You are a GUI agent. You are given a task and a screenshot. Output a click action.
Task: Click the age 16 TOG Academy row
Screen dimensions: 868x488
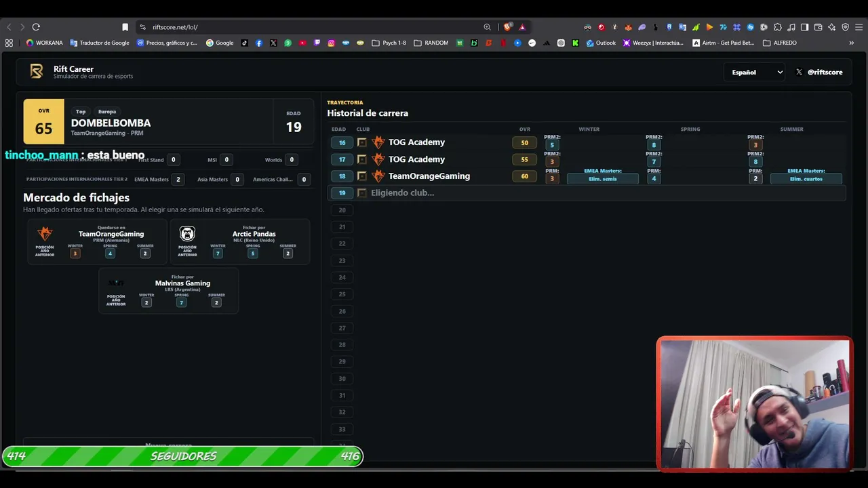(x=588, y=142)
